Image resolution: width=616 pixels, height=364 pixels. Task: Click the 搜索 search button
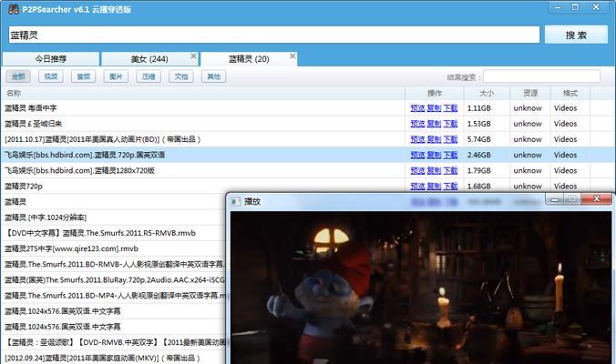(576, 35)
